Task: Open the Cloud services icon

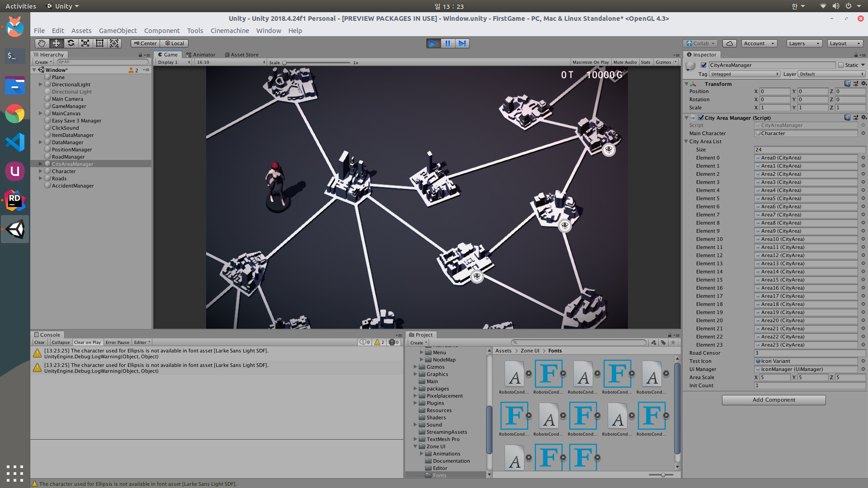Action: click(729, 43)
